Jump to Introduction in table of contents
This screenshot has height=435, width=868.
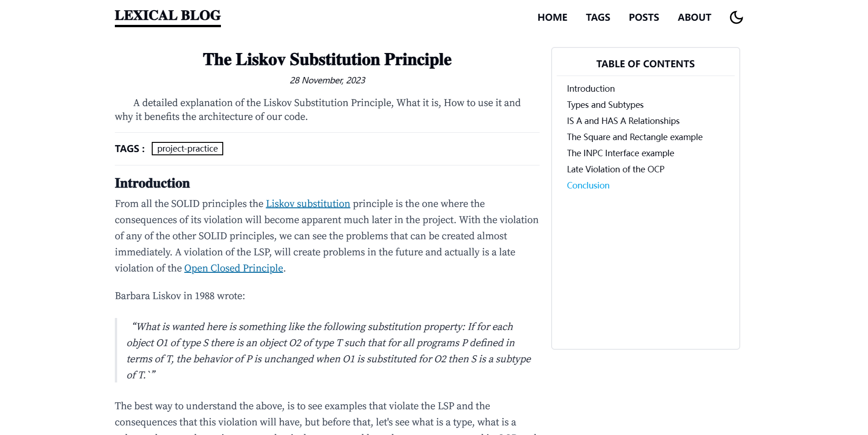point(590,88)
